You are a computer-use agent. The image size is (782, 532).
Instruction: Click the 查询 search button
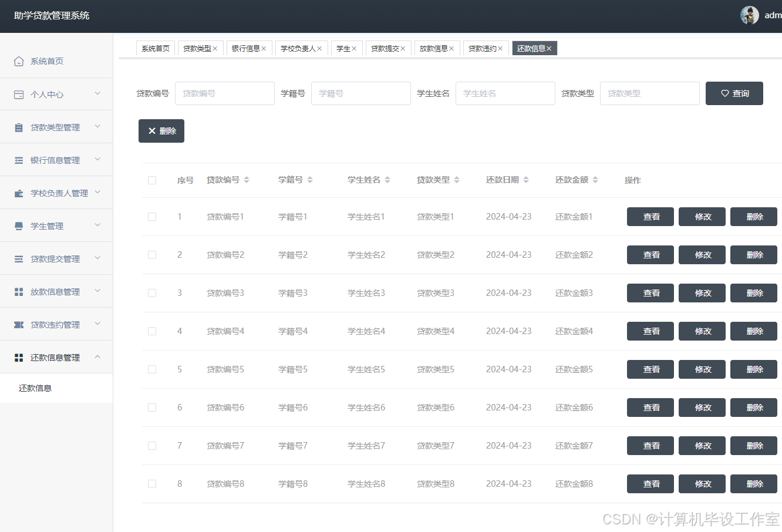[x=734, y=93]
